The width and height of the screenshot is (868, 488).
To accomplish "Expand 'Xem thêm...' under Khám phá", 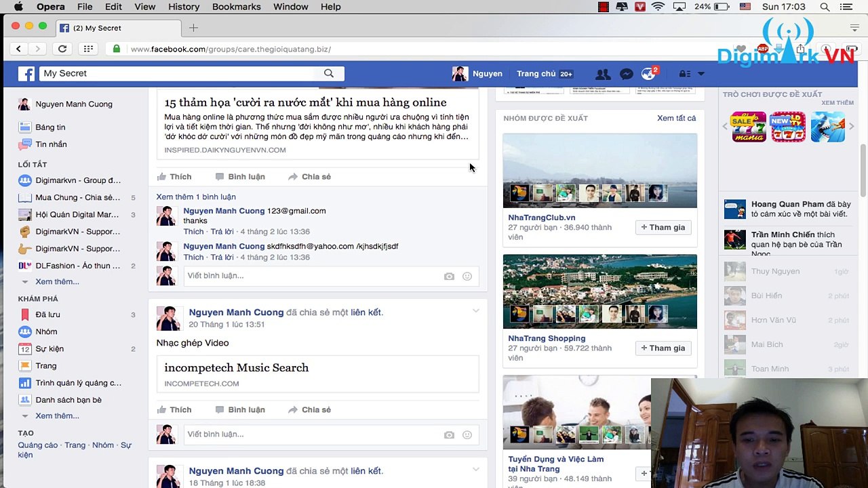I will pyautogui.click(x=57, y=415).
